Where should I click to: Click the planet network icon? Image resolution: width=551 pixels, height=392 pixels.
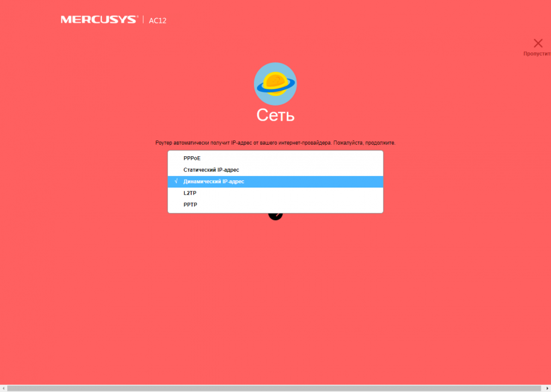(275, 84)
